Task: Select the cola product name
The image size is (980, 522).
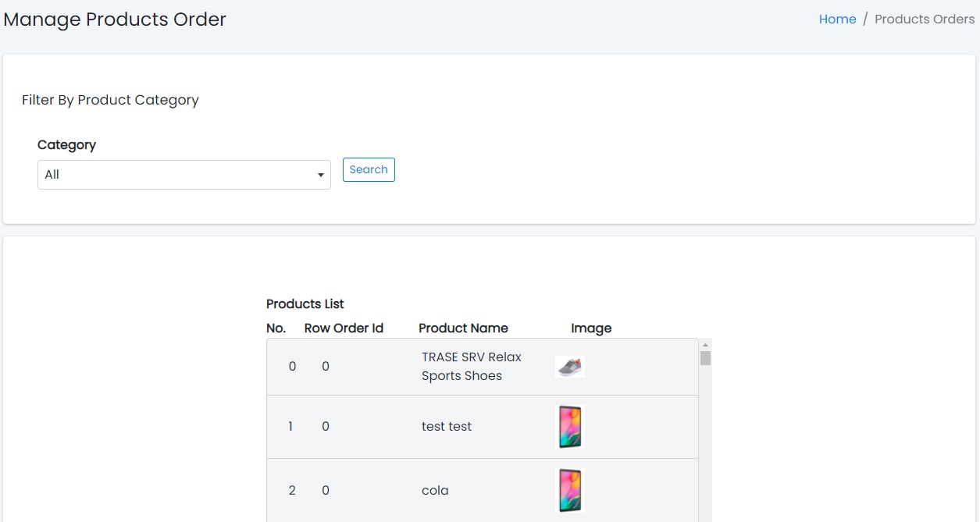Action: tap(435, 491)
